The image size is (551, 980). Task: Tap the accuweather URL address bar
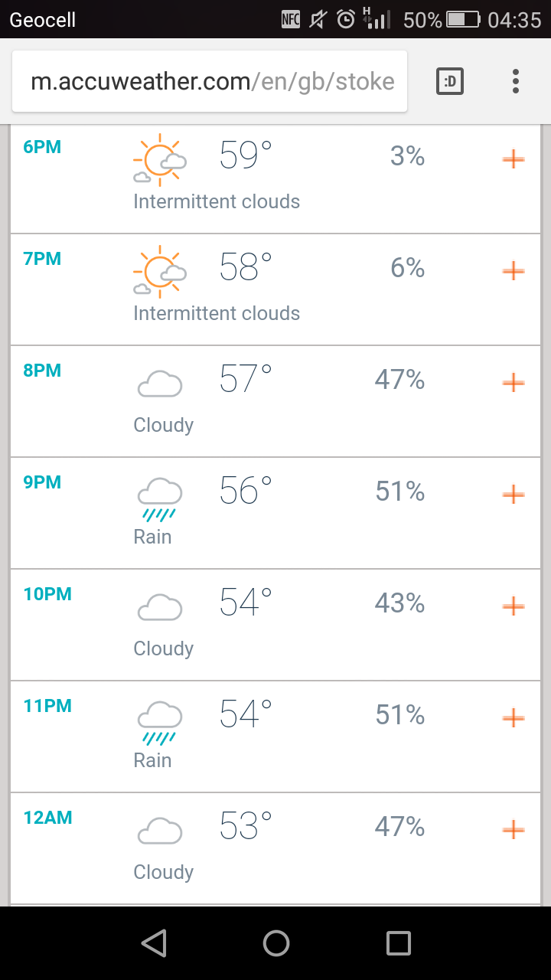click(210, 81)
